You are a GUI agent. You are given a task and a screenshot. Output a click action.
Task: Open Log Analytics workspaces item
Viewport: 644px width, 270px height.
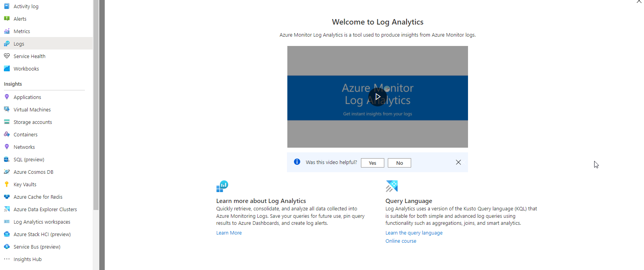[42, 222]
